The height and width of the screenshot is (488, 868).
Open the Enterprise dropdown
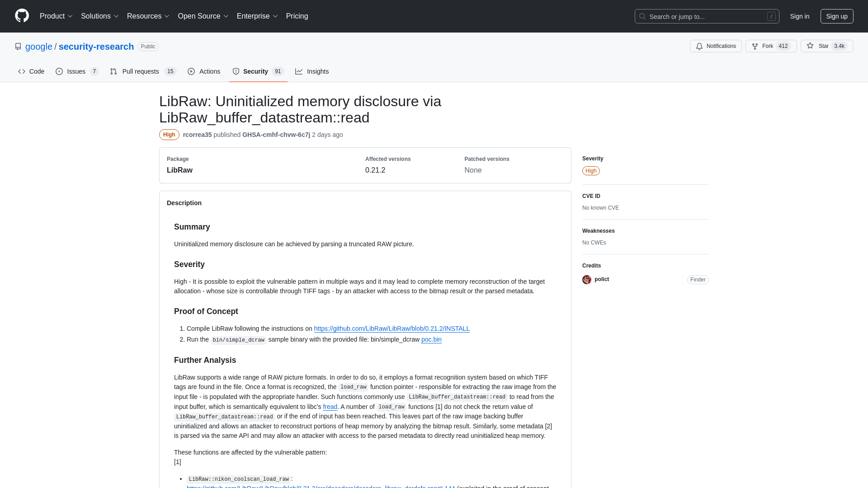(257, 16)
